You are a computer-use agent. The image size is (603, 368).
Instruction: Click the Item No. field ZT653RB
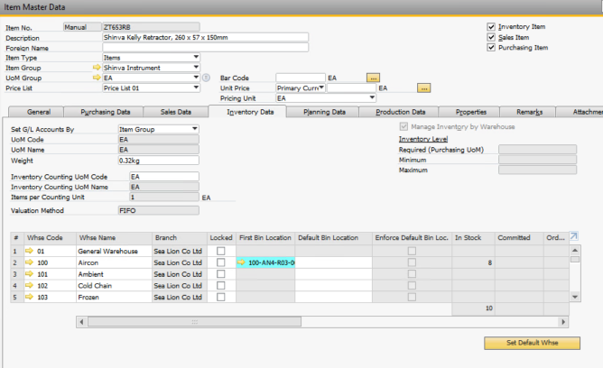point(151,27)
